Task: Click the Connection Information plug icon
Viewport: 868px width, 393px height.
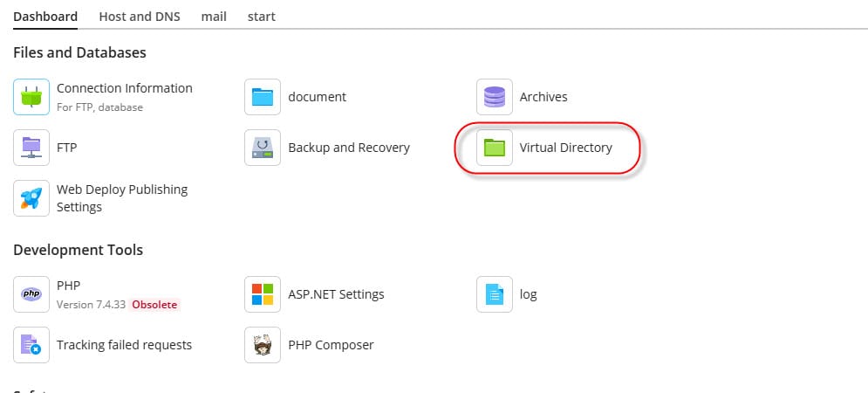Action: click(31, 97)
